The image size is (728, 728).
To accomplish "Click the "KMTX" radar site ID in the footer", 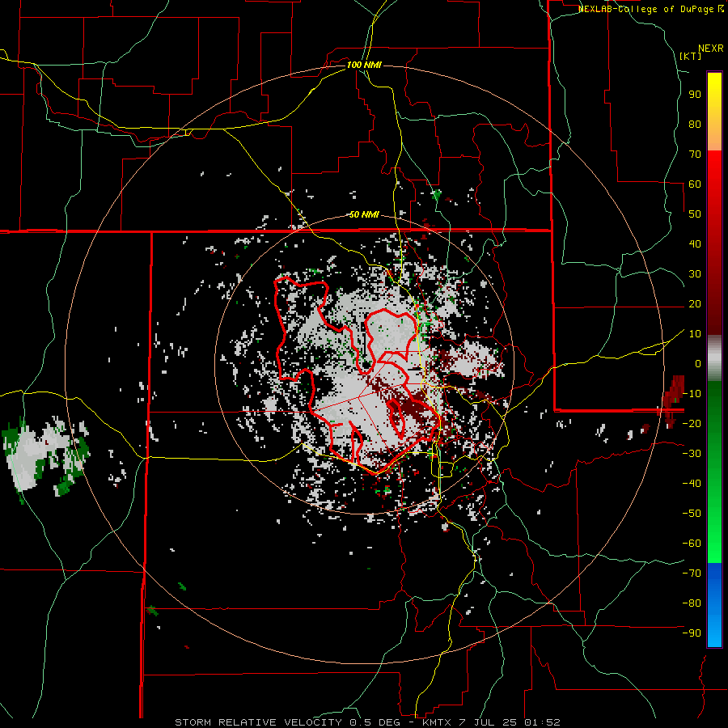I will coord(436,722).
